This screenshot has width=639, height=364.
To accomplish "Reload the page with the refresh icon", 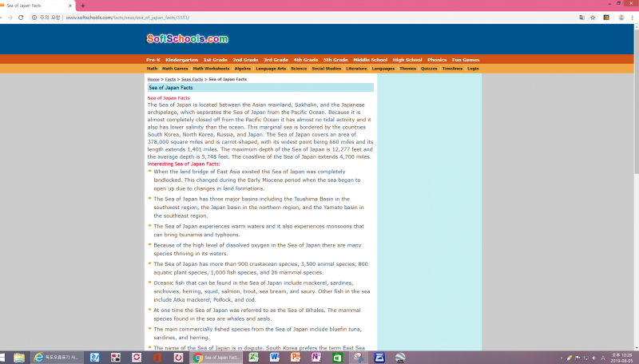I will coord(21,17).
